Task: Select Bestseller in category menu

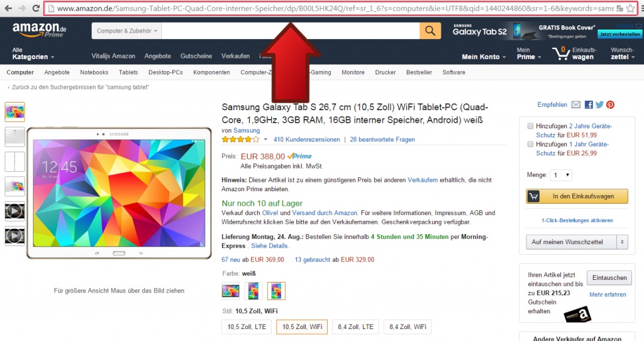Action: [x=419, y=72]
